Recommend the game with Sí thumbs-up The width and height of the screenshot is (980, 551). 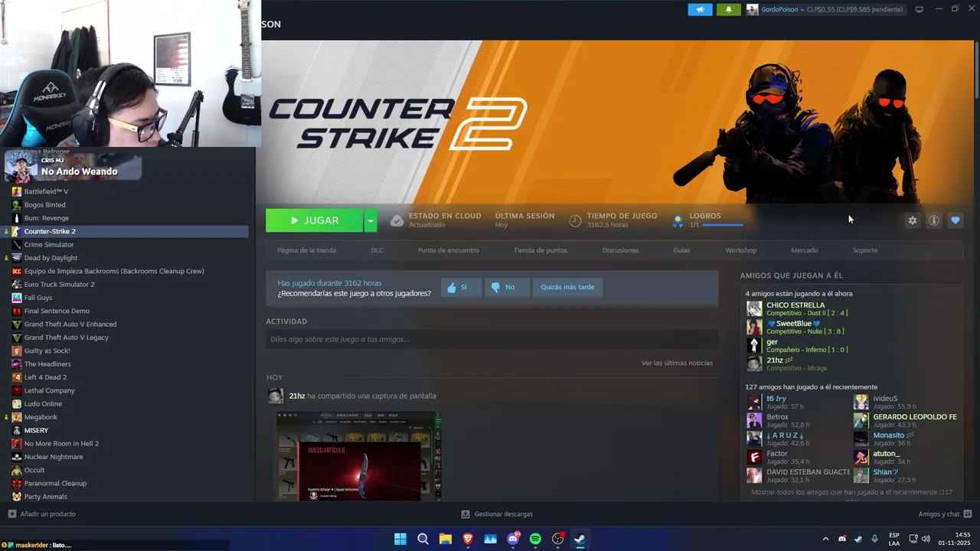(x=462, y=288)
